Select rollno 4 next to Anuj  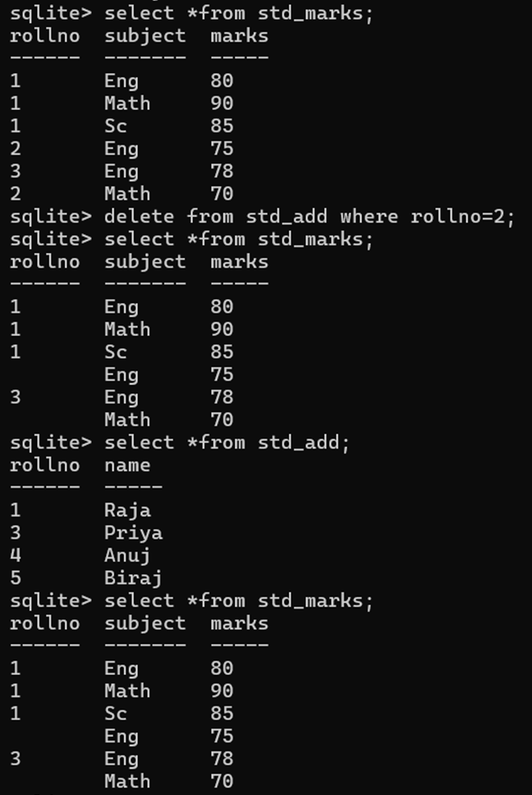[x=16, y=555]
